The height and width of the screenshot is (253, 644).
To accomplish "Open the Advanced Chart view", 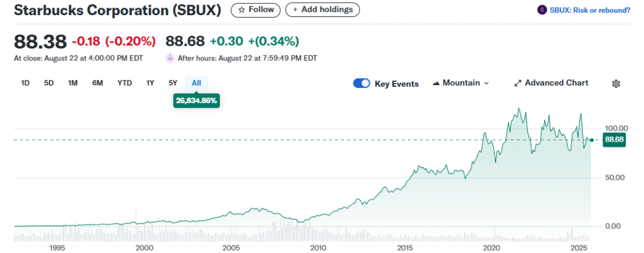I will [x=557, y=83].
